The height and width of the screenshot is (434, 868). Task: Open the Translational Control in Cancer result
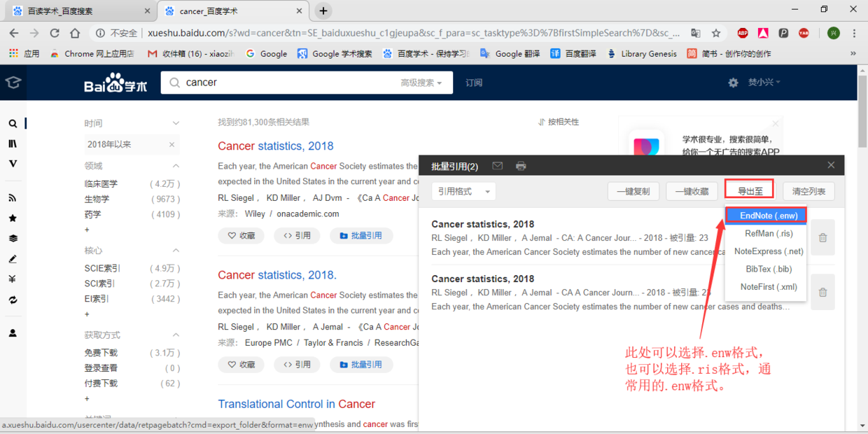(x=296, y=404)
